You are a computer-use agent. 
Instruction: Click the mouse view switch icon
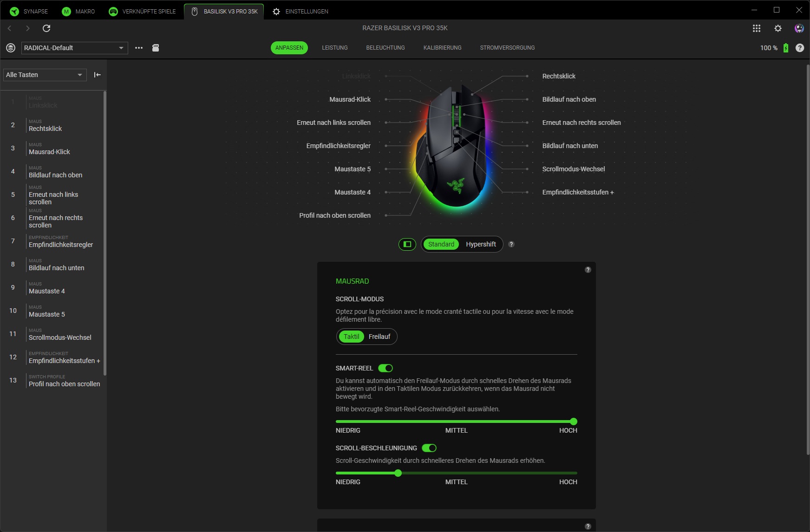click(407, 244)
